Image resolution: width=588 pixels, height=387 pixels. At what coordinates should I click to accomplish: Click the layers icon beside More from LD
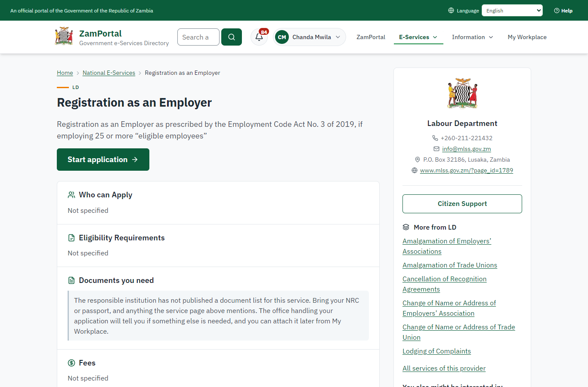(x=406, y=227)
